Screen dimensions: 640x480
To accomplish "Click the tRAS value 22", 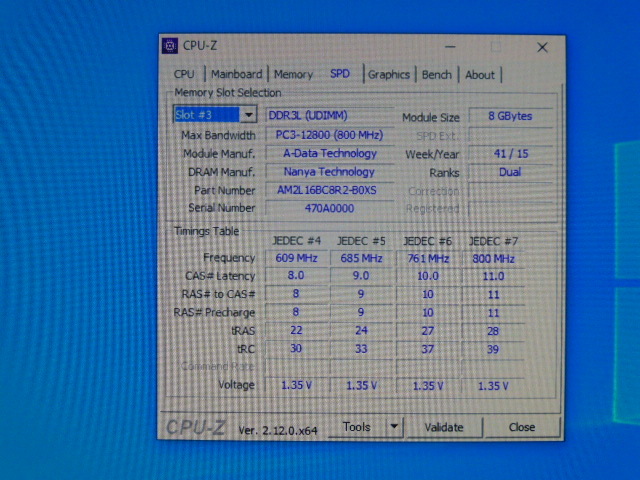I will 296,330.
